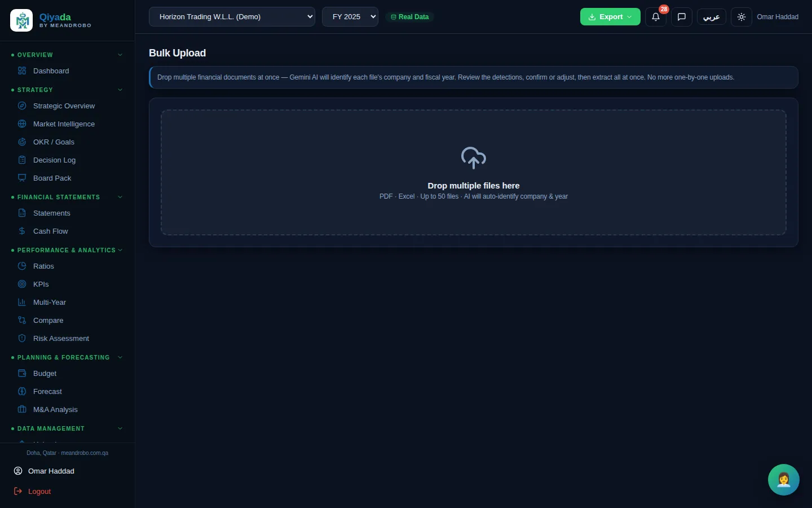Viewport: 812px width, 508px height.
Task: Open the company selector dropdown
Action: coord(232,17)
